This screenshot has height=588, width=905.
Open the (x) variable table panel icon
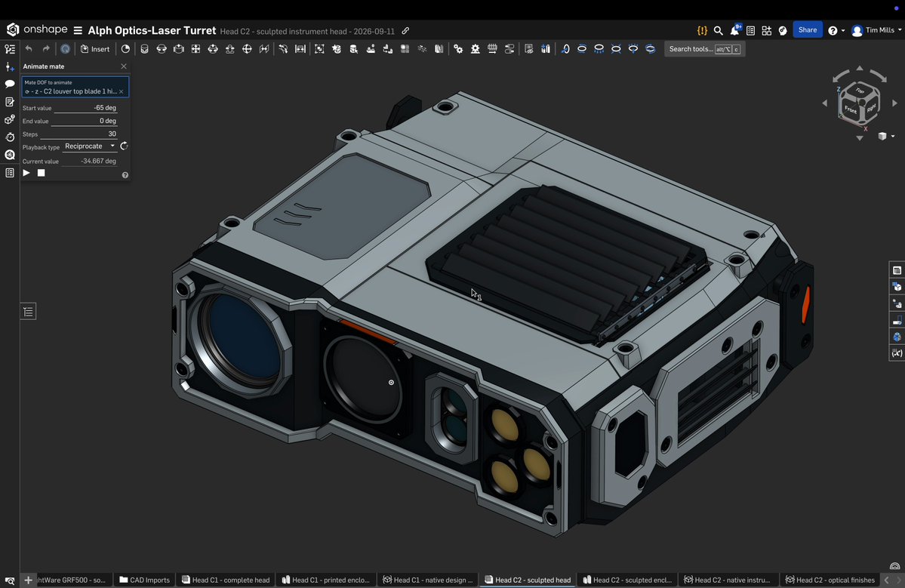[897, 353]
